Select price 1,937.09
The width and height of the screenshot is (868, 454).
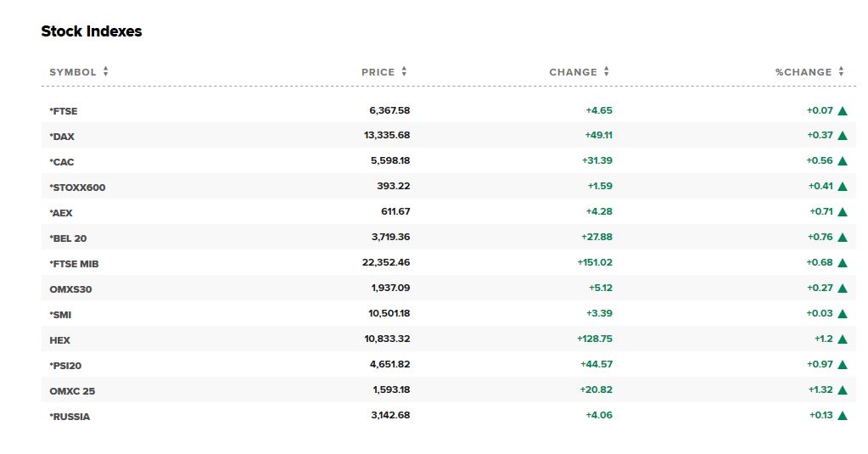tap(390, 288)
